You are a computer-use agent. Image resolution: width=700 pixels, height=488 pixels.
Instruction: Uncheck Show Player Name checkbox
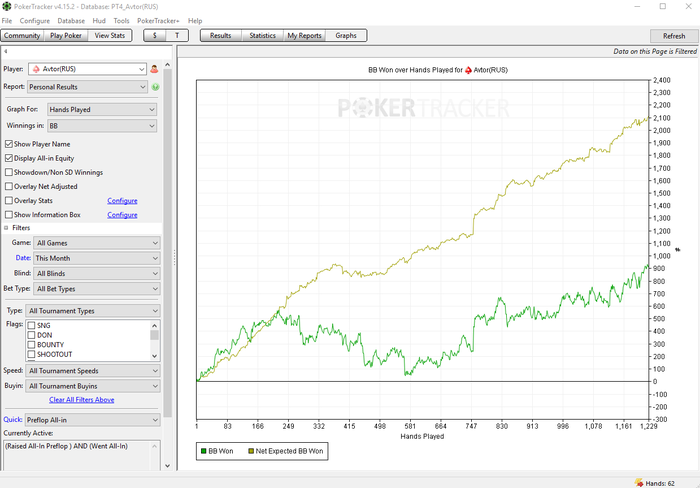point(8,144)
